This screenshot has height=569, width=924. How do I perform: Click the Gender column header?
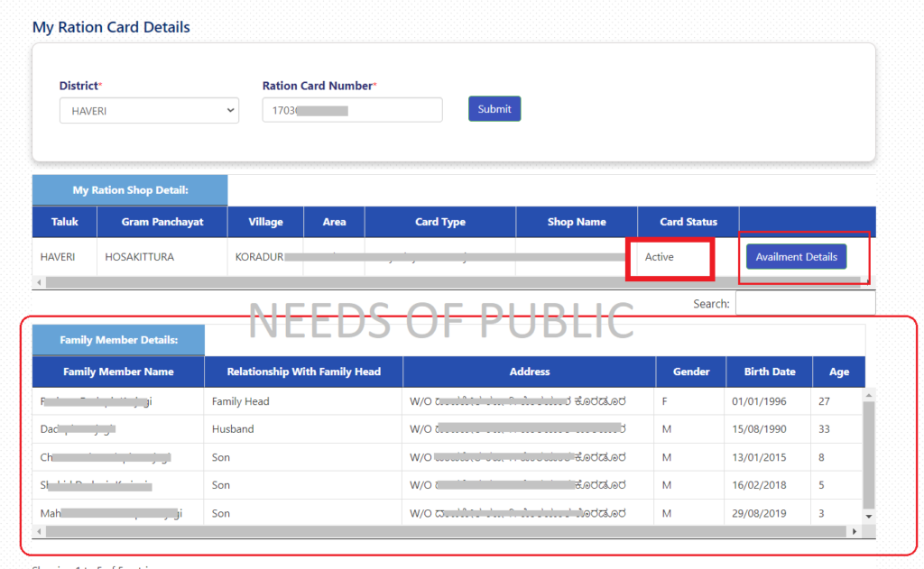click(x=690, y=372)
